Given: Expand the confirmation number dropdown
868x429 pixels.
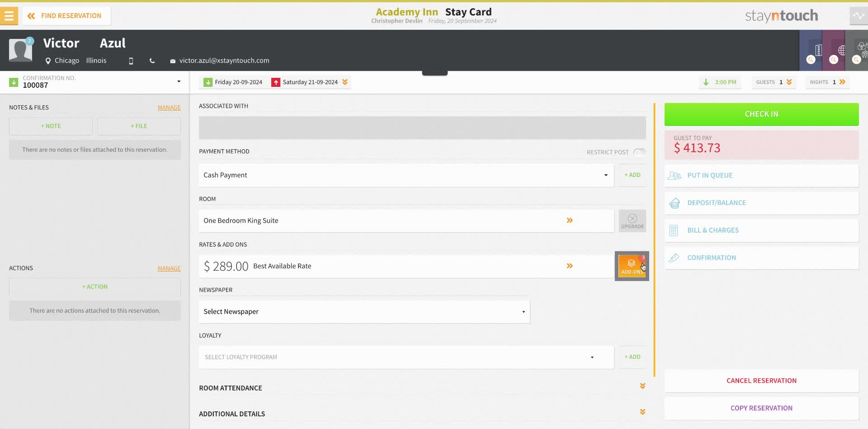Looking at the screenshot, I should click(179, 81).
